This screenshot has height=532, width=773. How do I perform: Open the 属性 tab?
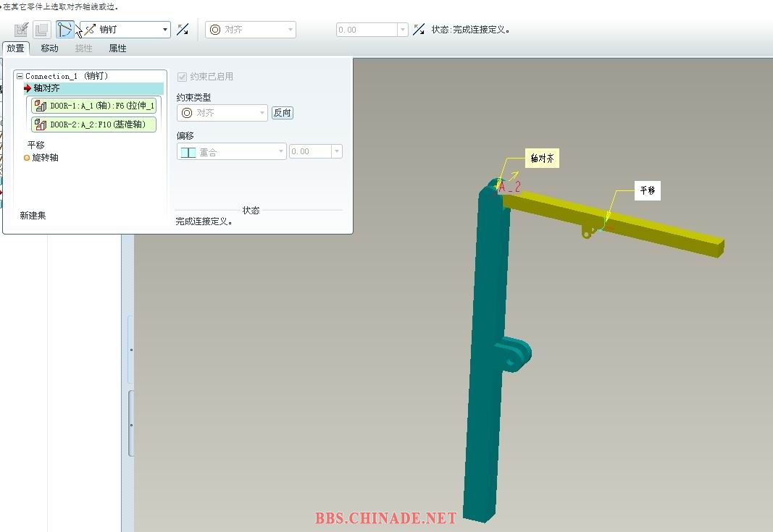(x=117, y=48)
